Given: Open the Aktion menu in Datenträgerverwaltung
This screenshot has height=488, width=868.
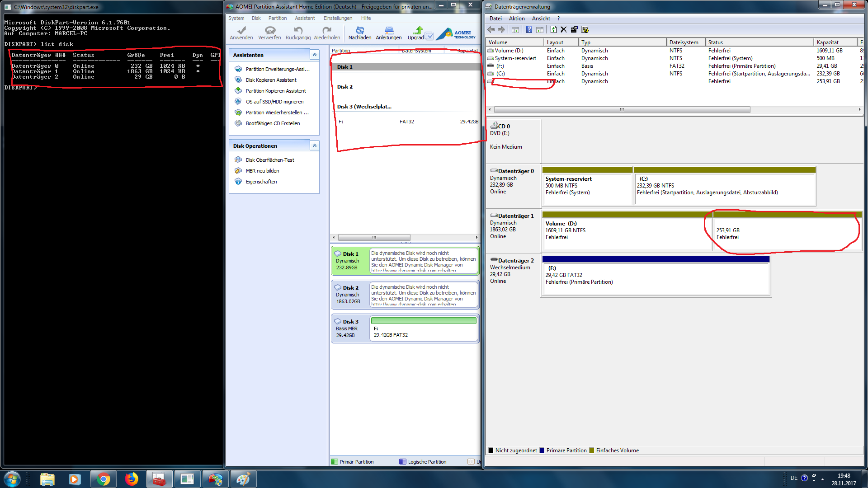Looking at the screenshot, I should 516,19.
